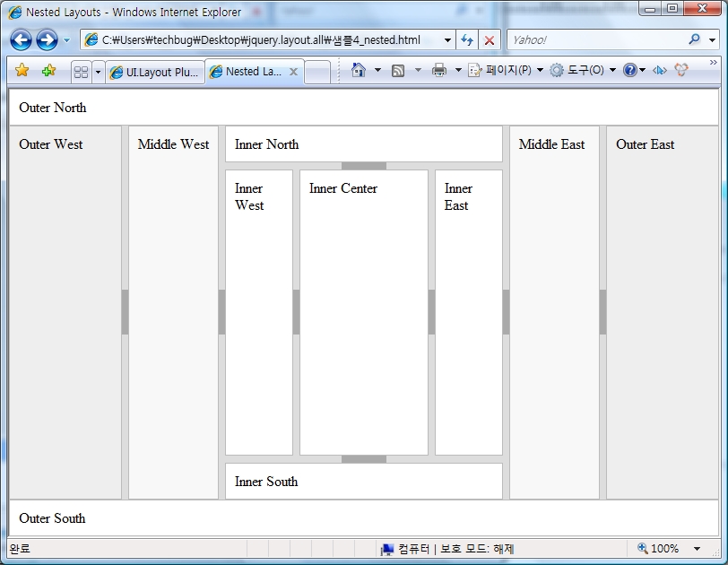Click the 완료 status bar text
Image resolution: width=728 pixels, height=565 pixels.
coord(20,549)
